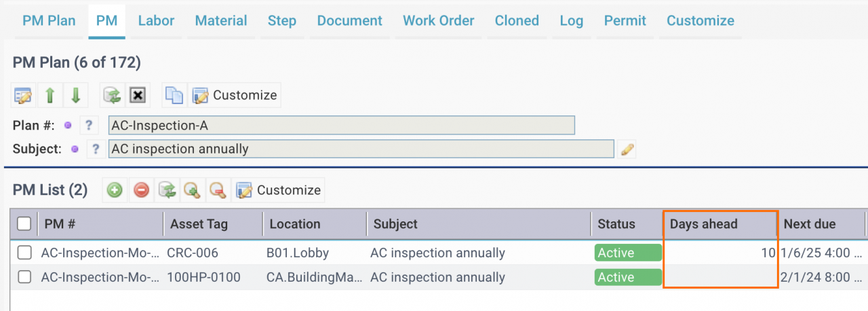This screenshot has width=868, height=311.
Task: Click the pencil icon beside Subject field
Action: pos(627,149)
